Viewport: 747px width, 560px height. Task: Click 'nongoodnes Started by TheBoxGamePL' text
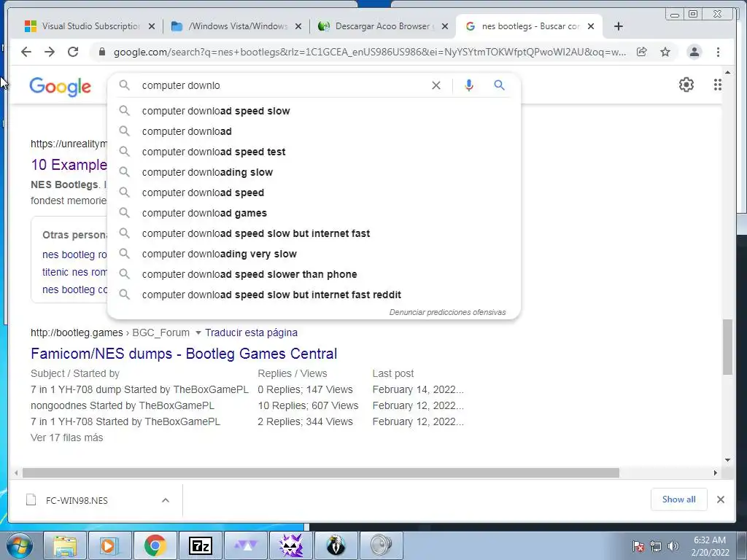(123, 405)
